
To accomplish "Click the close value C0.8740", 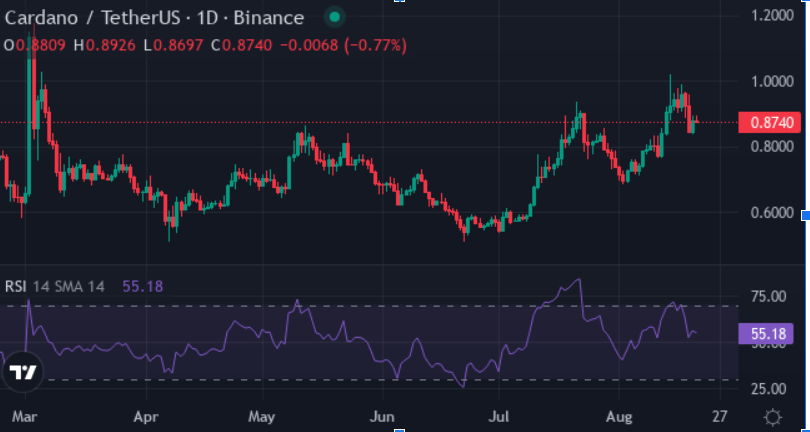I will click(x=241, y=45).
